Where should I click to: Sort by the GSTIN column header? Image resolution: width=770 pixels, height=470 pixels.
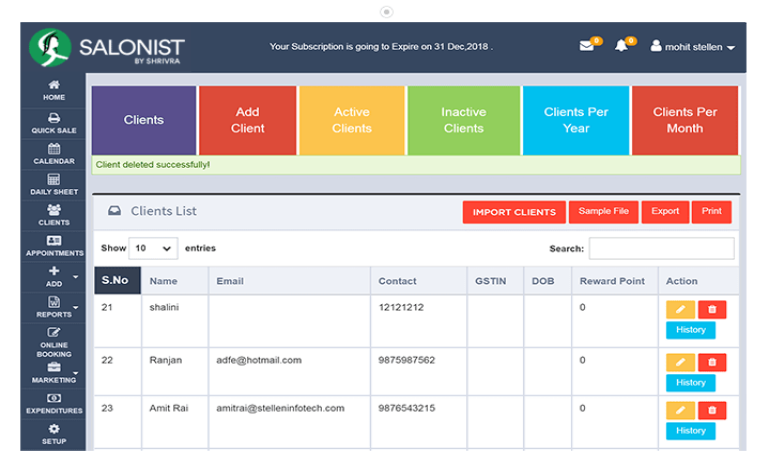coord(495,281)
